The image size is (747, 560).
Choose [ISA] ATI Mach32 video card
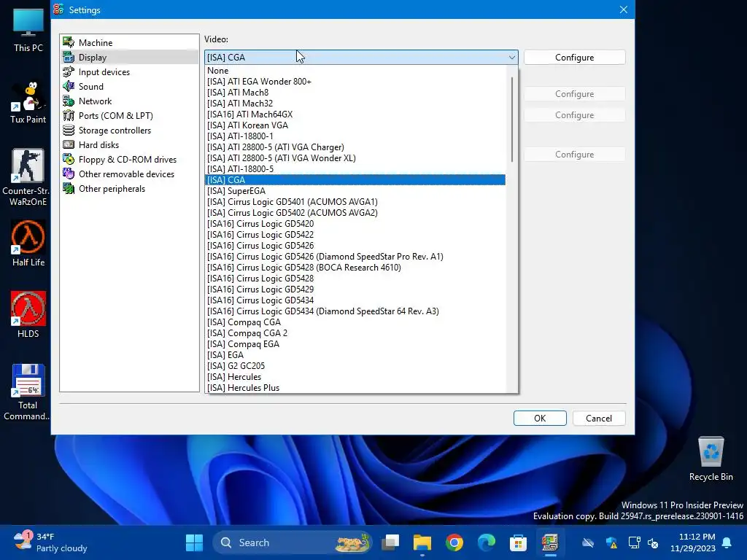click(x=355, y=104)
